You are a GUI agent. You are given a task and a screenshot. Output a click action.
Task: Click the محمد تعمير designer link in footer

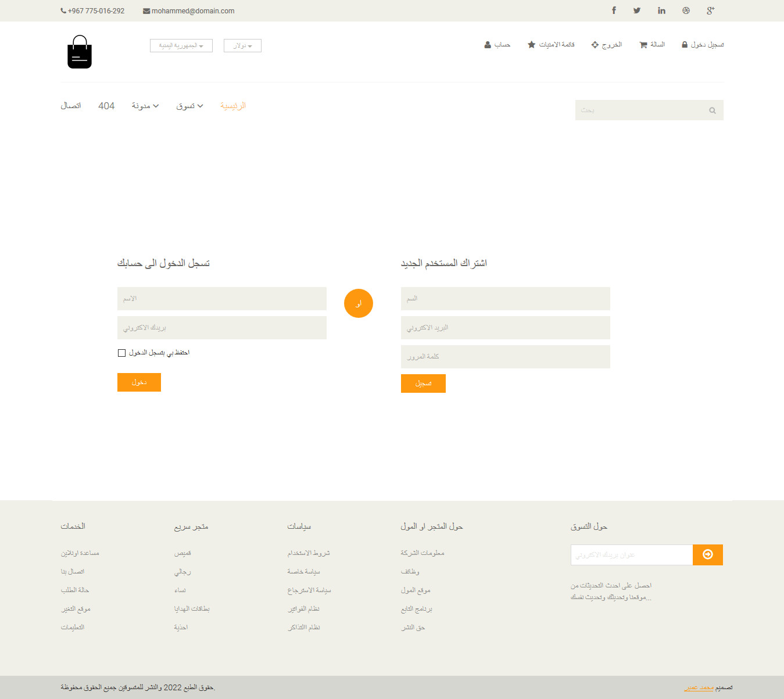pyautogui.click(x=699, y=687)
